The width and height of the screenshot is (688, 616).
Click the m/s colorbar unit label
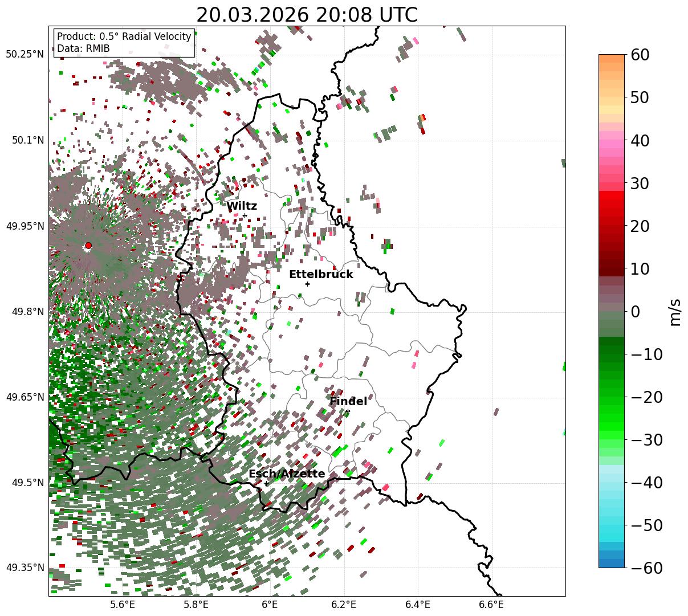(675, 311)
